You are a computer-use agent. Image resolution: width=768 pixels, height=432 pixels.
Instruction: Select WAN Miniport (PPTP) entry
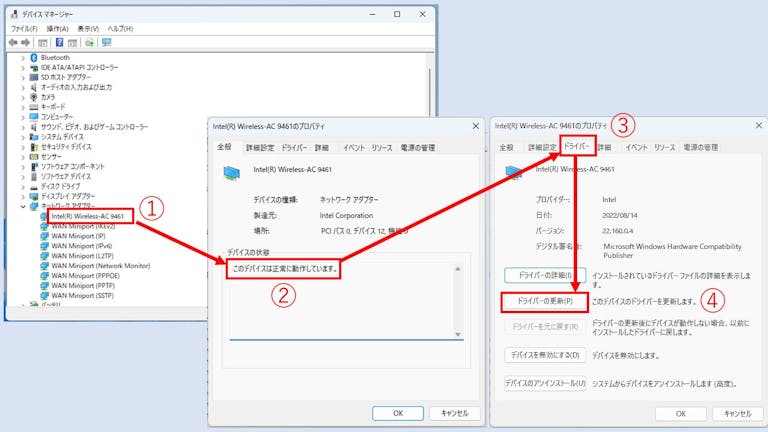[83, 286]
